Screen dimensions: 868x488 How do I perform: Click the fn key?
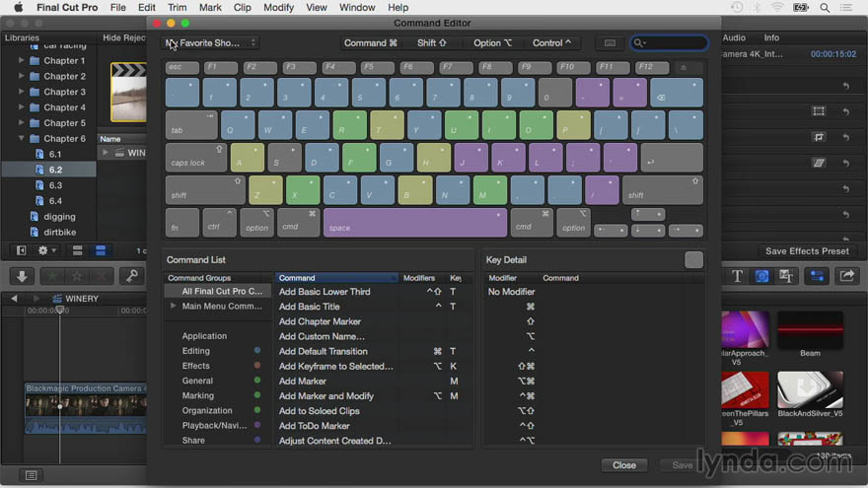[182, 223]
